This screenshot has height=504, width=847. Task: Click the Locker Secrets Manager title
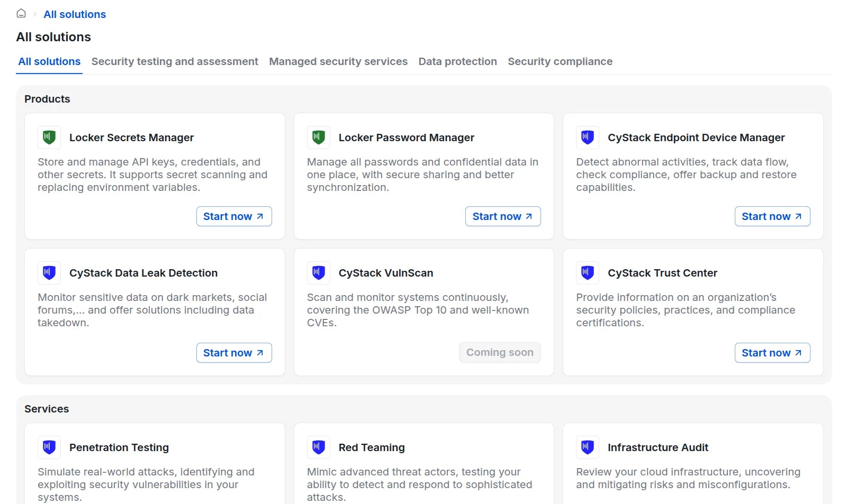(131, 138)
